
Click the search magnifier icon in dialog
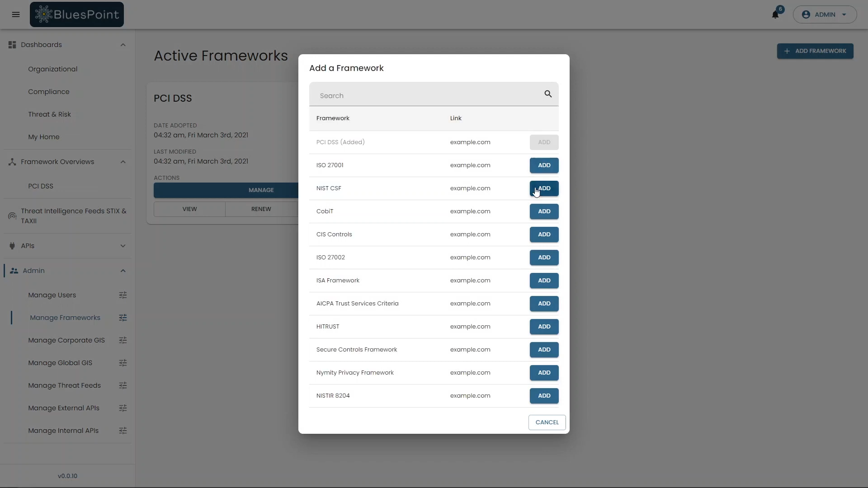(x=548, y=94)
